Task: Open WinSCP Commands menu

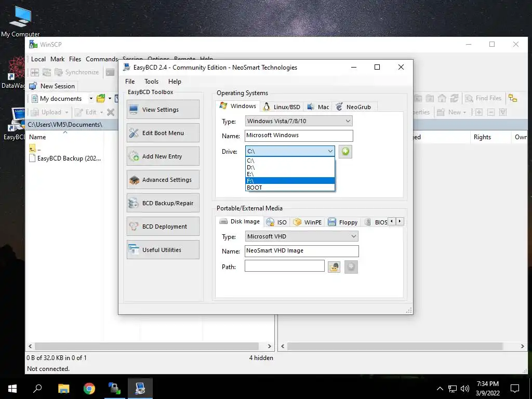Action: (x=101, y=59)
